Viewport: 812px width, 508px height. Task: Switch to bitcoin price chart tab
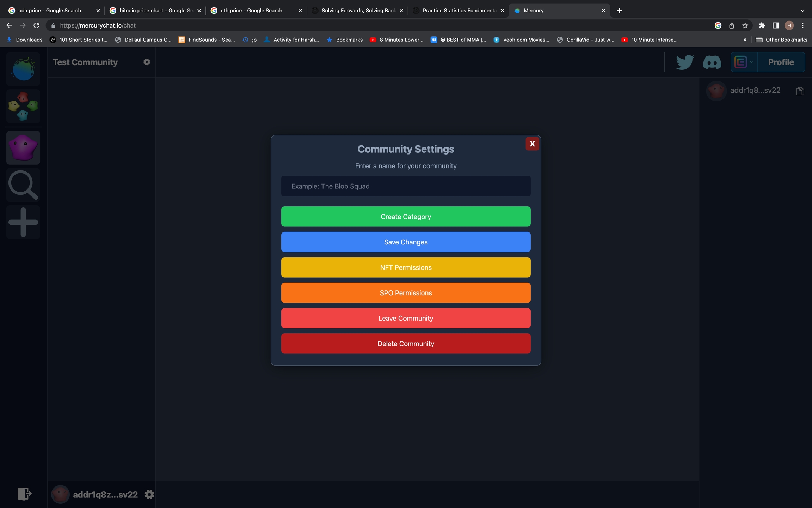(155, 11)
